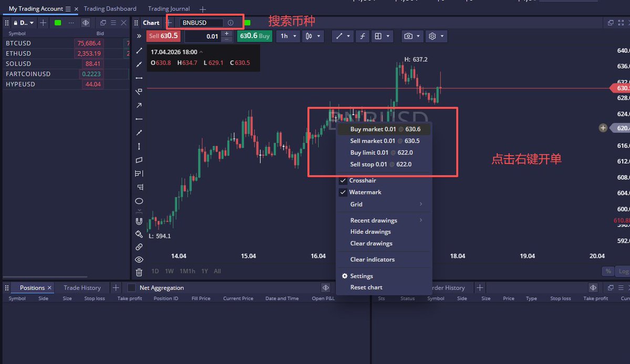The image size is (630, 364).
Task: Expand the Grid submenu
Action: [x=384, y=204]
